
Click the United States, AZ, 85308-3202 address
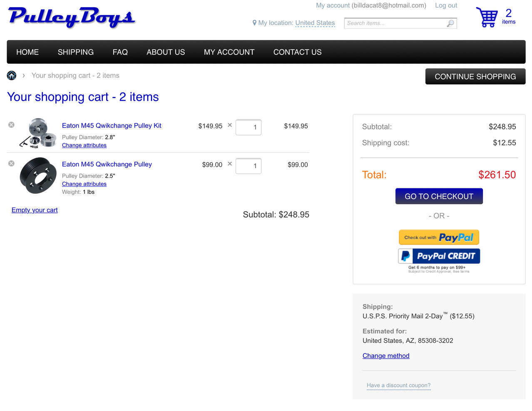(408, 341)
